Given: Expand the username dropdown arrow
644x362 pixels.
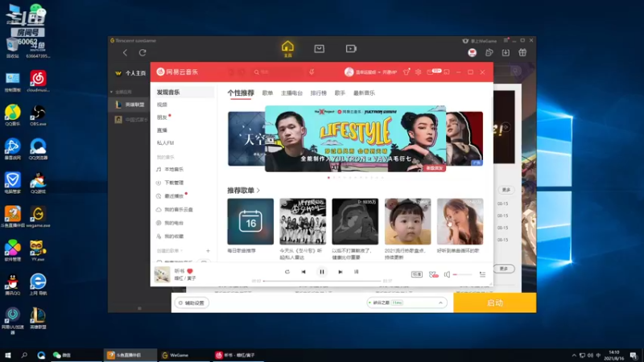Looking at the screenshot, I should (378, 72).
